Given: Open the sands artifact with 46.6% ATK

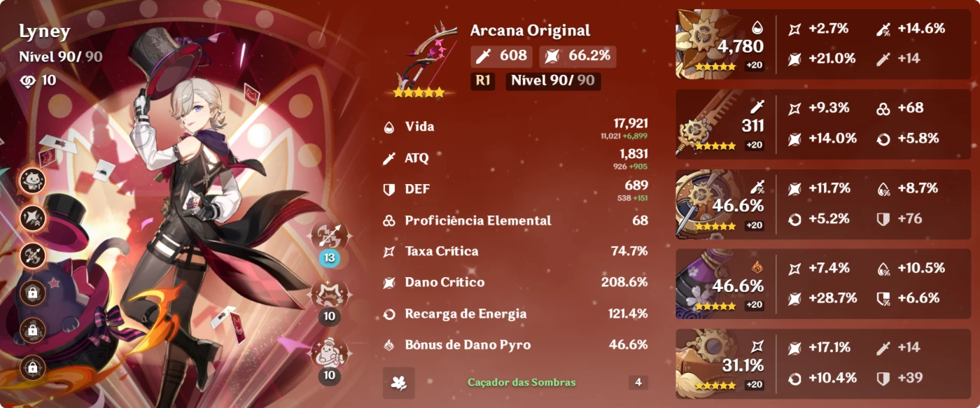Looking at the screenshot, I should [x=706, y=204].
